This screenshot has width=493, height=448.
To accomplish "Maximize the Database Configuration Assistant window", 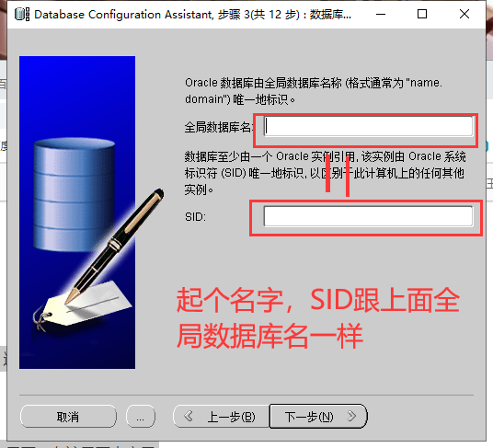I will click(x=422, y=14).
